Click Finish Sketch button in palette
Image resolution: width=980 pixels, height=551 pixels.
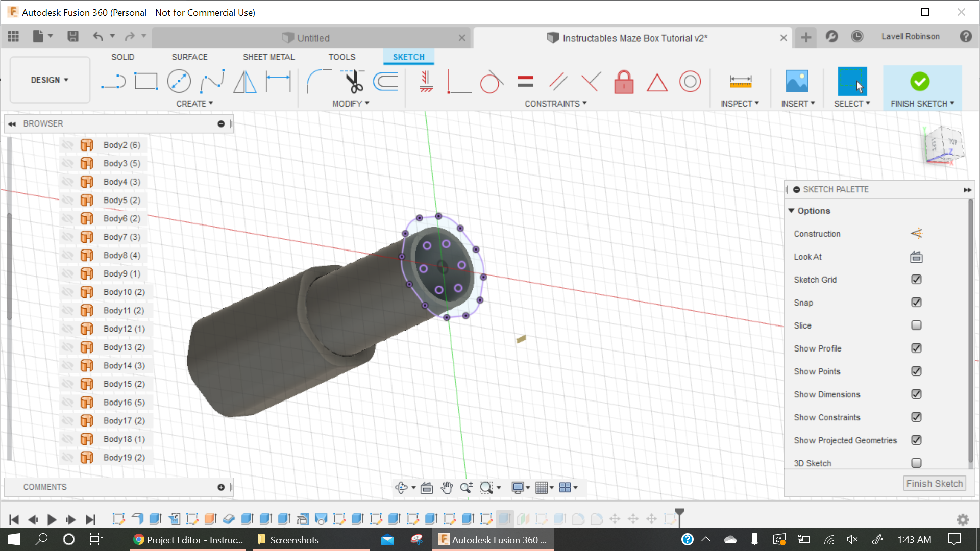(934, 484)
